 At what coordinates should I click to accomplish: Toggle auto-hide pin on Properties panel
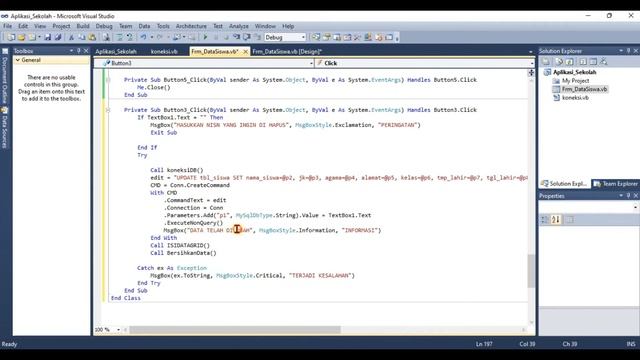pos(629,196)
